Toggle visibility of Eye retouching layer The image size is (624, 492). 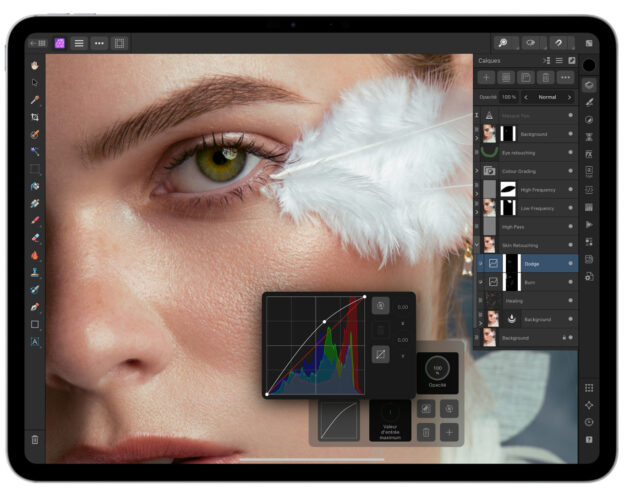point(570,153)
